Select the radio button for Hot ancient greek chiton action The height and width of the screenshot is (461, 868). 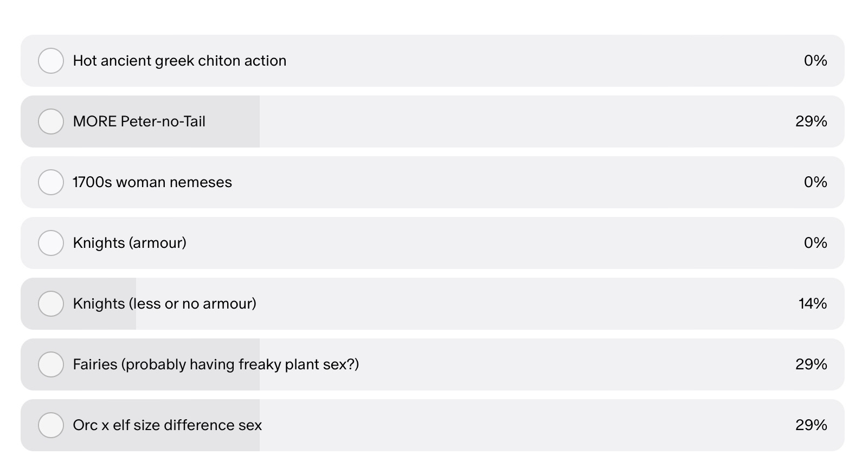(51, 61)
